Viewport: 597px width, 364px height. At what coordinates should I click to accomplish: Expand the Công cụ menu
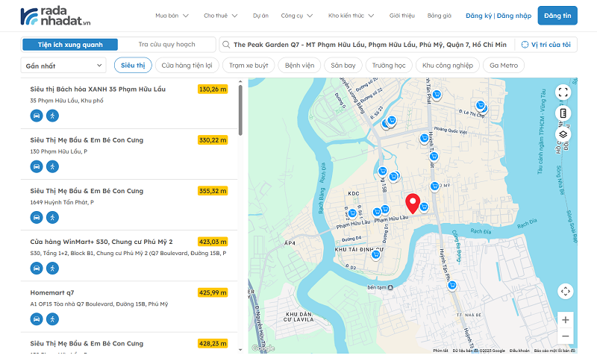(296, 16)
